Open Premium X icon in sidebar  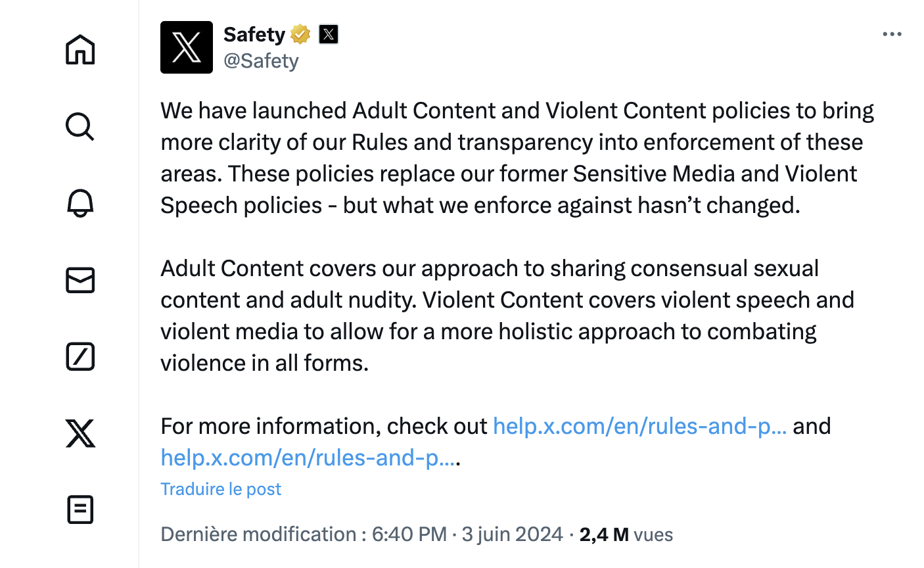[x=80, y=433]
